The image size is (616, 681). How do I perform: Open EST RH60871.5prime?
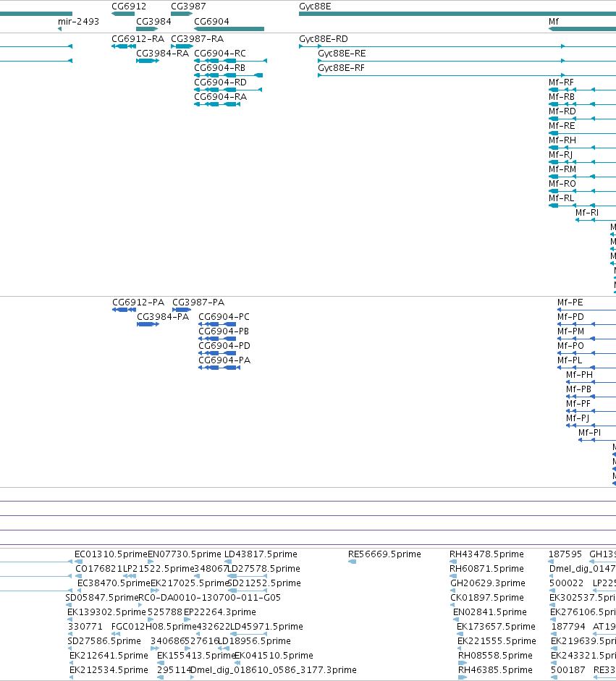(486, 569)
